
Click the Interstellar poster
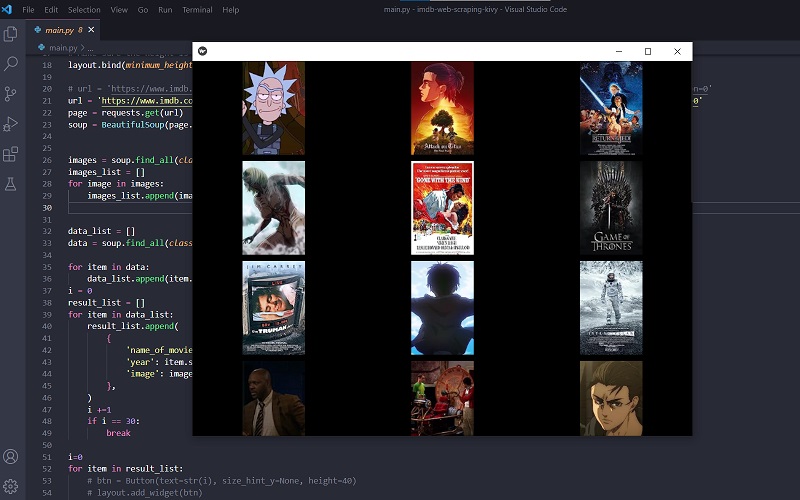611,308
